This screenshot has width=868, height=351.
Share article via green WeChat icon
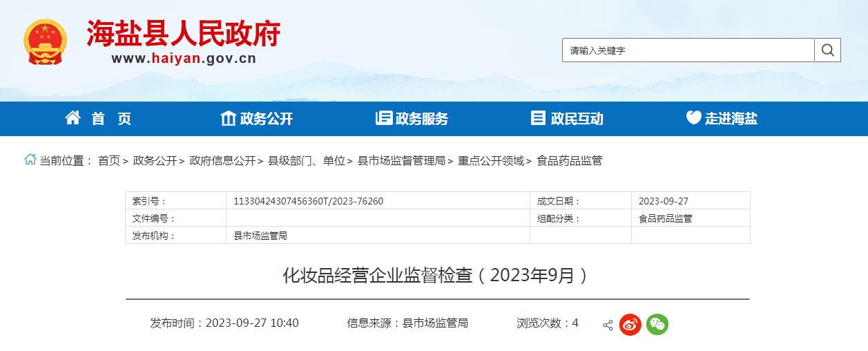click(657, 324)
